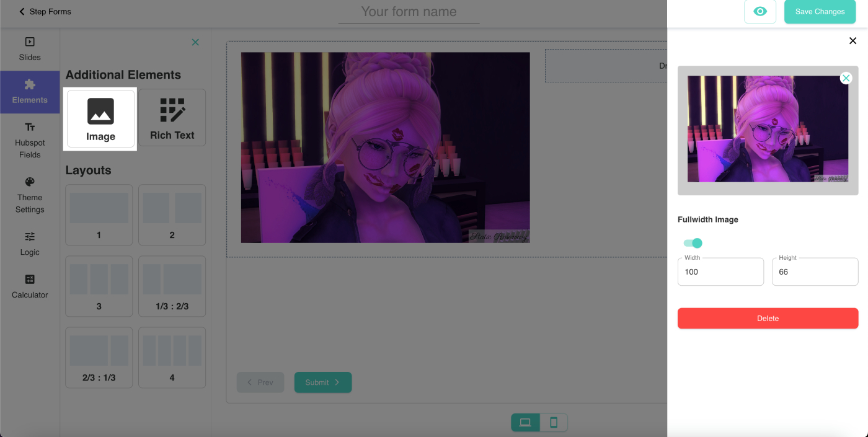Disable the Fullwidth Image toggle
The height and width of the screenshot is (437, 868).
click(x=693, y=243)
